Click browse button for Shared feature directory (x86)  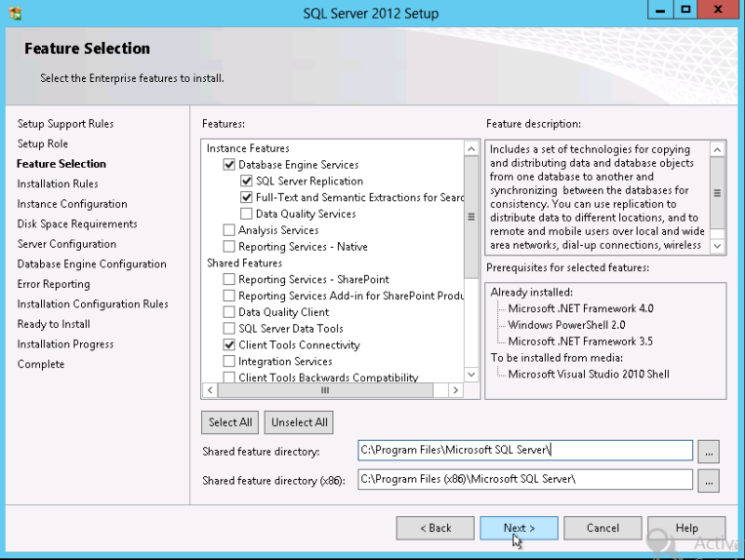(x=709, y=480)
